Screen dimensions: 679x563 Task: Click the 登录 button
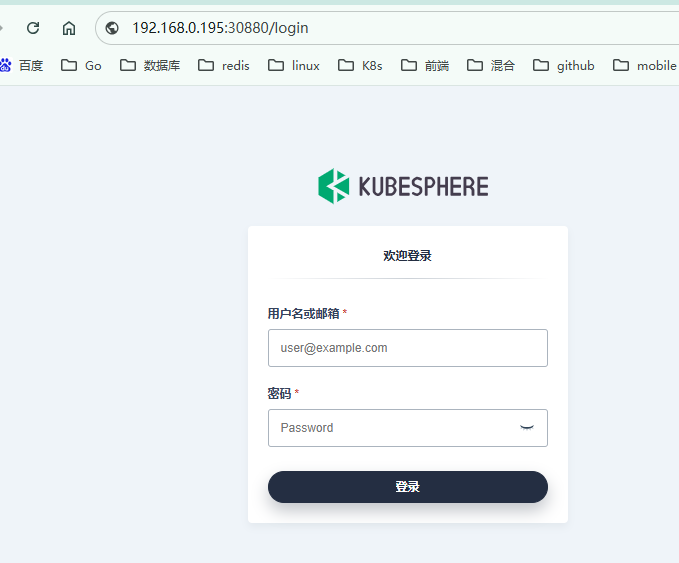pos(407,487)
